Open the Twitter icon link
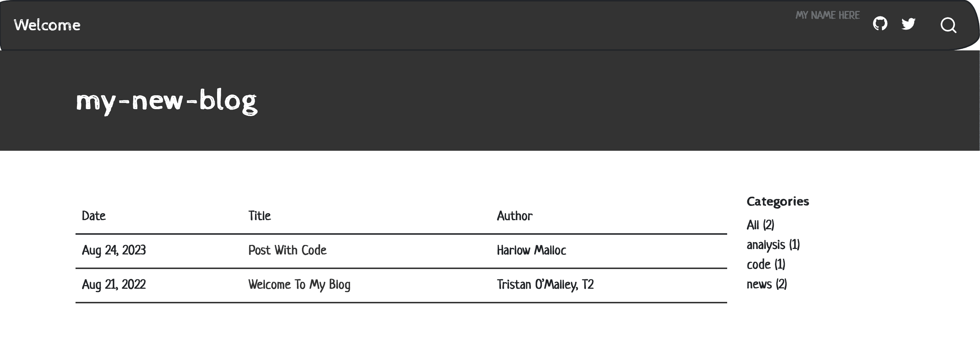The height and width of the screenshot is (357, 980). pyautogui.click(x=908, y=24)
